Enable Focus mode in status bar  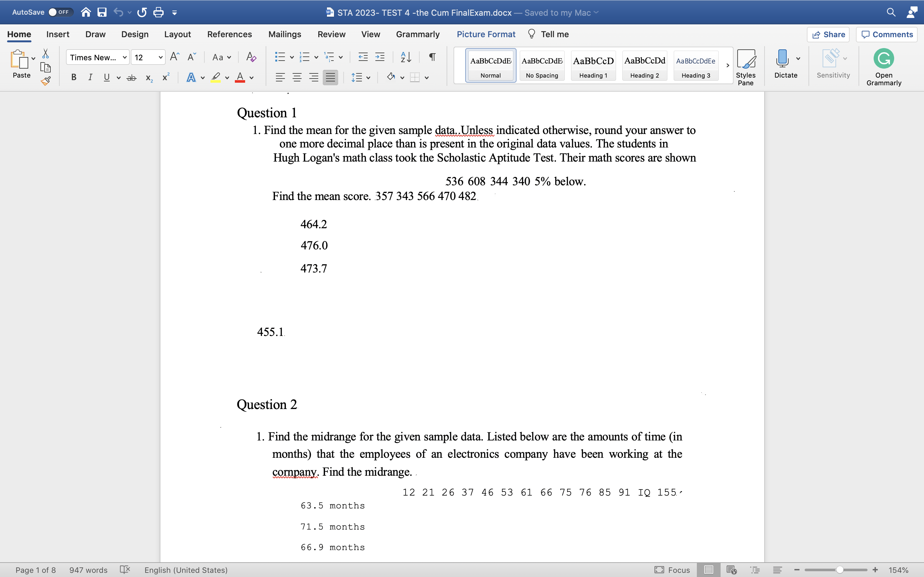coord(672,570)
